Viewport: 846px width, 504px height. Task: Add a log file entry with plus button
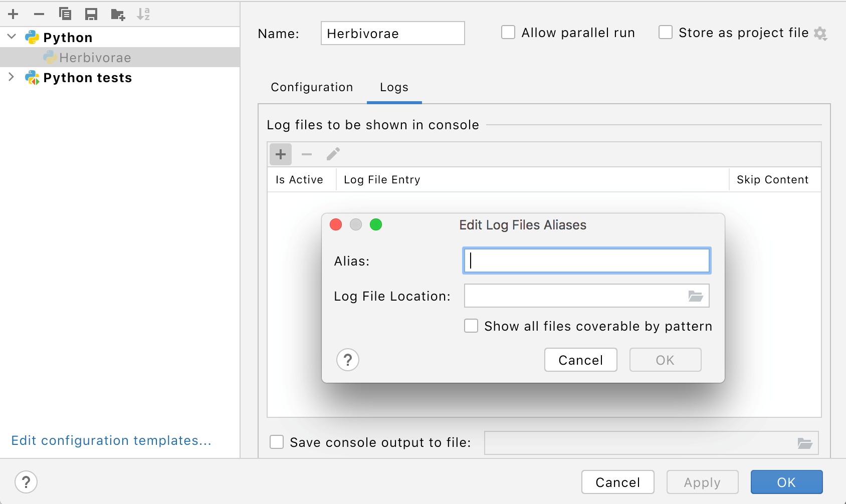tap(281, 154)
